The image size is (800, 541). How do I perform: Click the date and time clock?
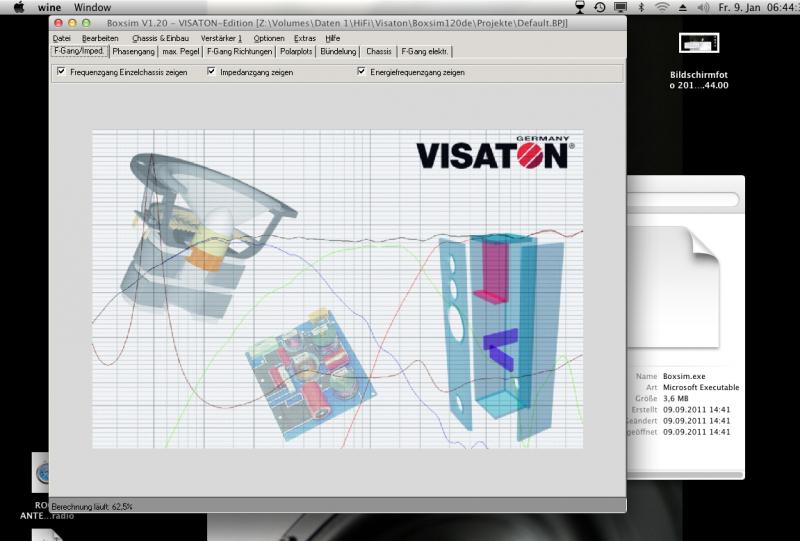759,7
